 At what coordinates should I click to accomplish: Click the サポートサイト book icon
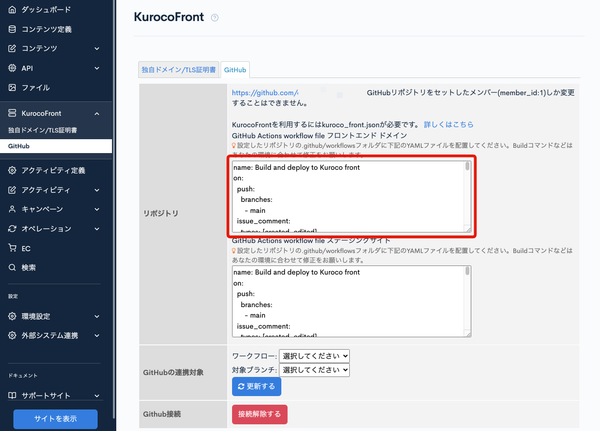coord(12,395)
